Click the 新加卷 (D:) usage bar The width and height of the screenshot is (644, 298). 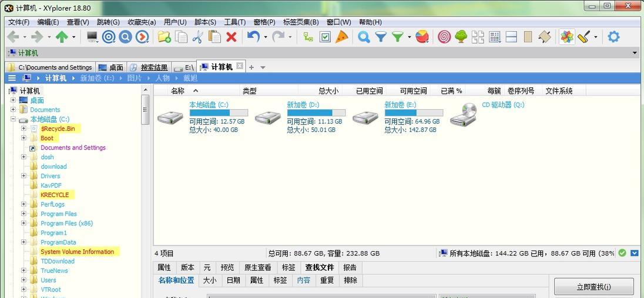[316, 113]
